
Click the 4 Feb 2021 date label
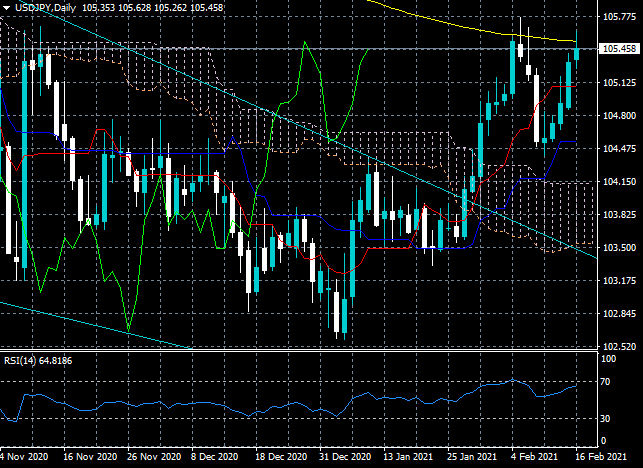tap(534, 457)
